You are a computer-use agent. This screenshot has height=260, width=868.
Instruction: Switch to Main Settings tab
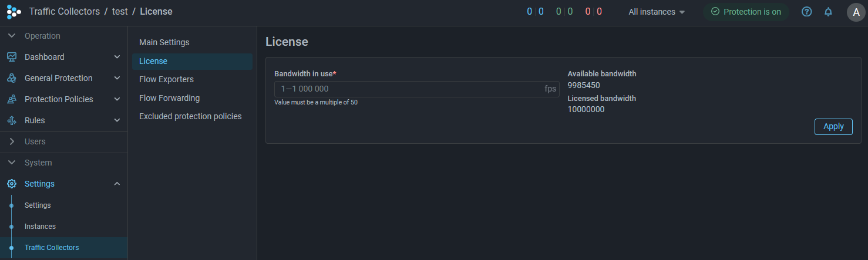click(164, 42)
